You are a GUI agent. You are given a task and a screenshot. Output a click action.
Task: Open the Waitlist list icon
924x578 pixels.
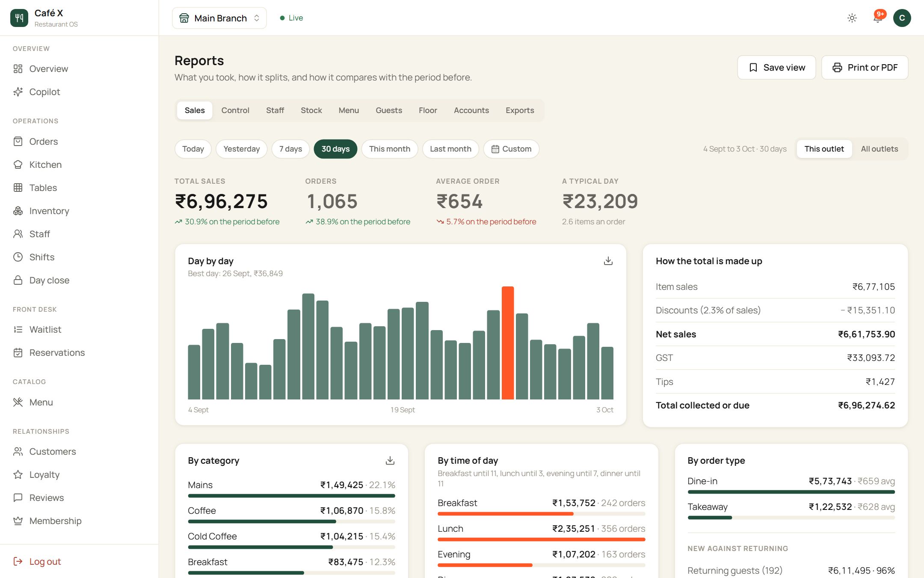click(18, 330)
